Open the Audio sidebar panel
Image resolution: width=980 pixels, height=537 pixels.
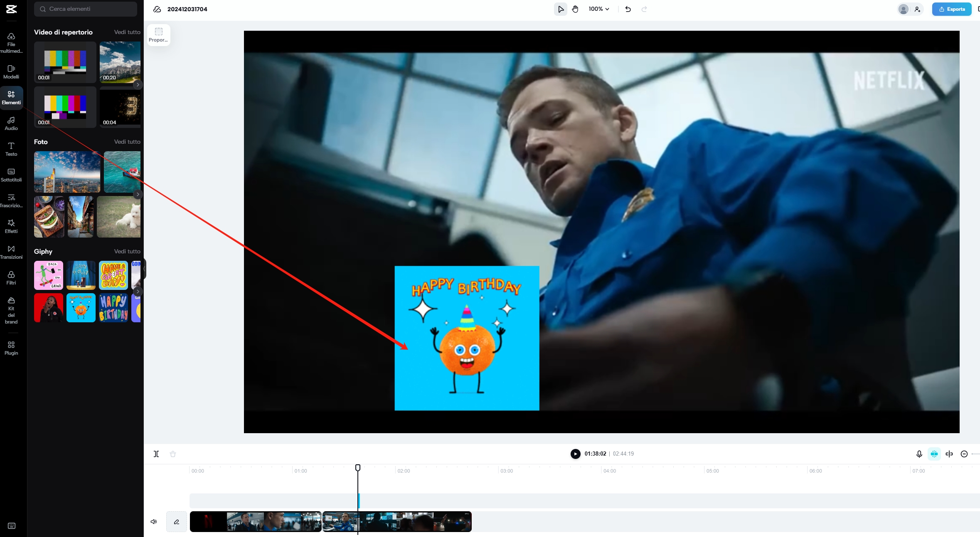pyautogui.click(x=11, y=123)
